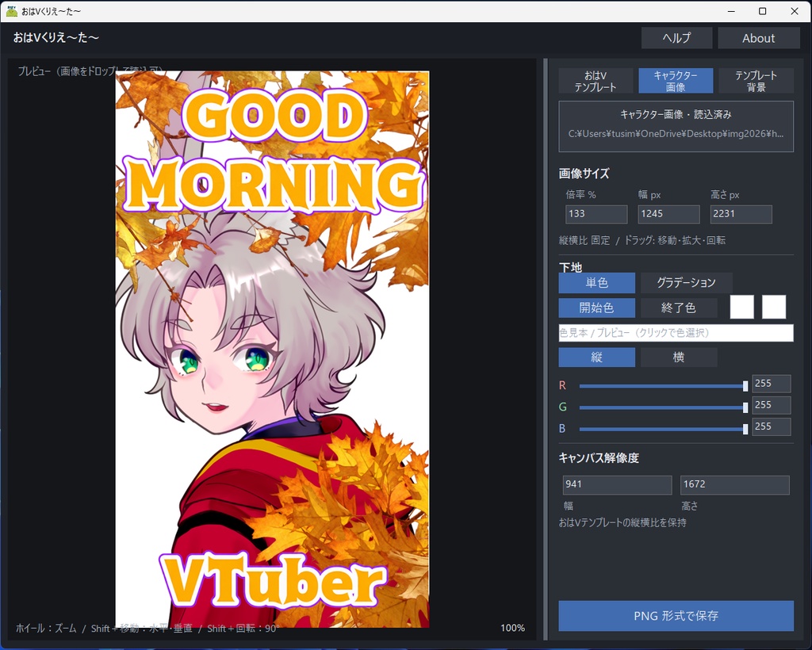Viewport: 812px width, 650px height.
Task: Switch to テンプレート背景 tab
Action: coord(756,81)
